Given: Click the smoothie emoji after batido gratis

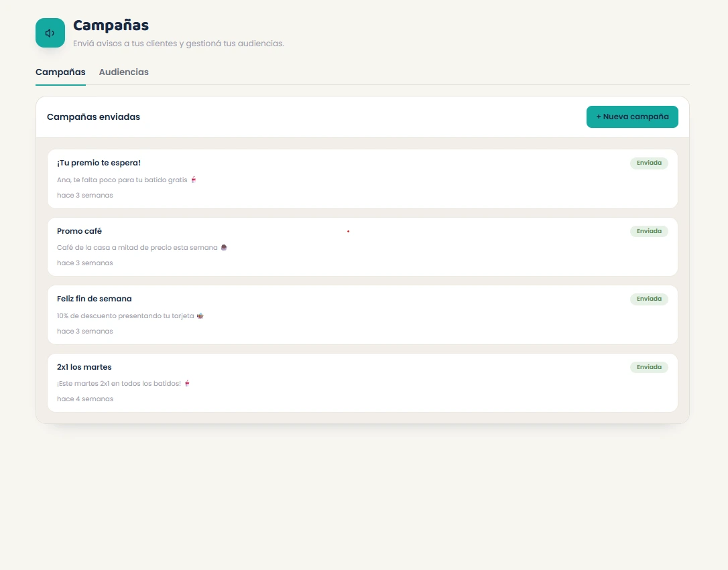Looking at the screenshot, I should [x=194, y=180].
